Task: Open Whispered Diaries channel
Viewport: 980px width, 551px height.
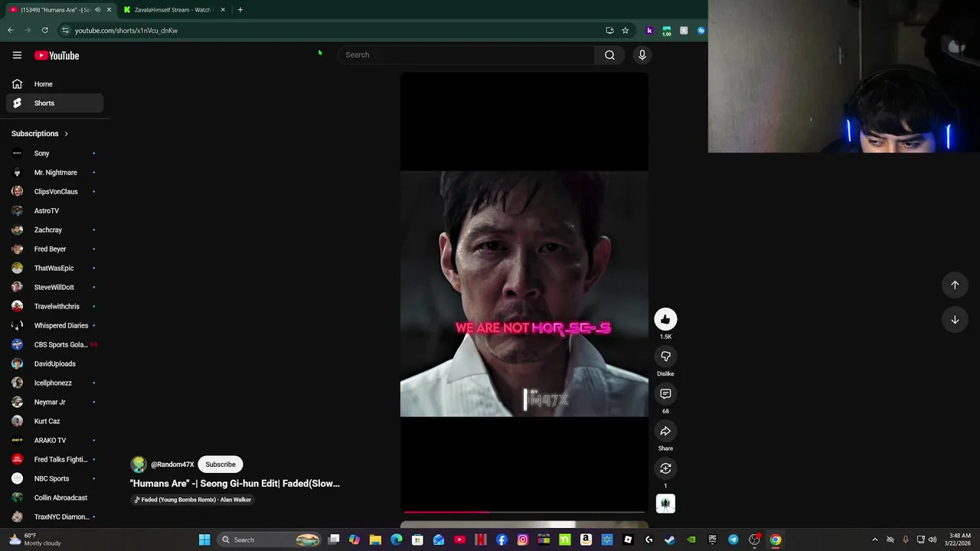Action: tap(54, 325)
